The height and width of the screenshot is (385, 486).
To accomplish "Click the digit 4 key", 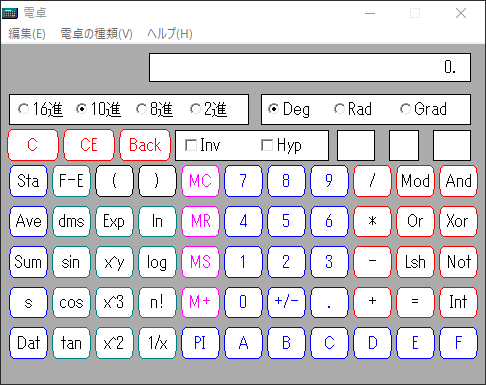I will pyautogui.click(x=243, y=221).
